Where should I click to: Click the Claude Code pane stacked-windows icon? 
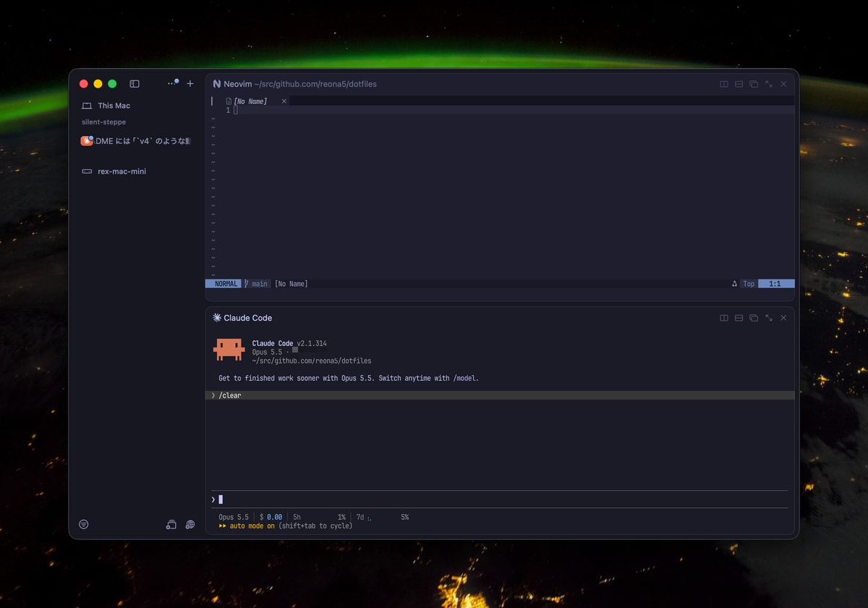[x=754, y=318]
